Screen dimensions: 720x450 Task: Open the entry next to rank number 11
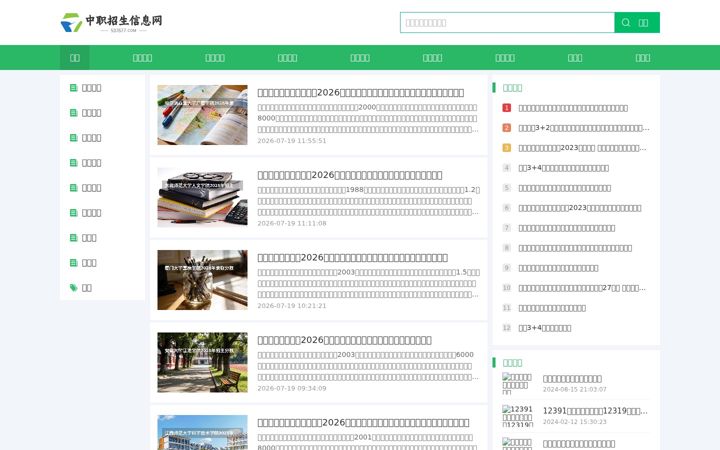click(x=552, y=308)
